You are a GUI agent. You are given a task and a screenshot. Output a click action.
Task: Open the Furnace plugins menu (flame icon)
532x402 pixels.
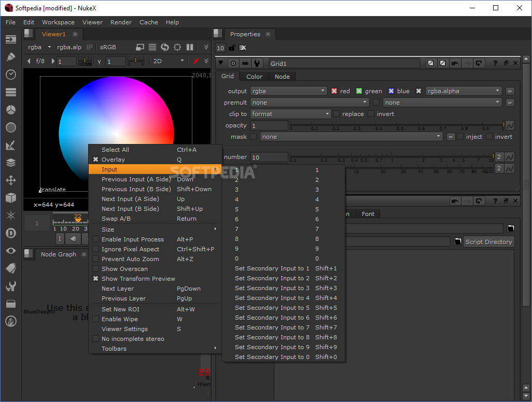click(x=11, y=321)
